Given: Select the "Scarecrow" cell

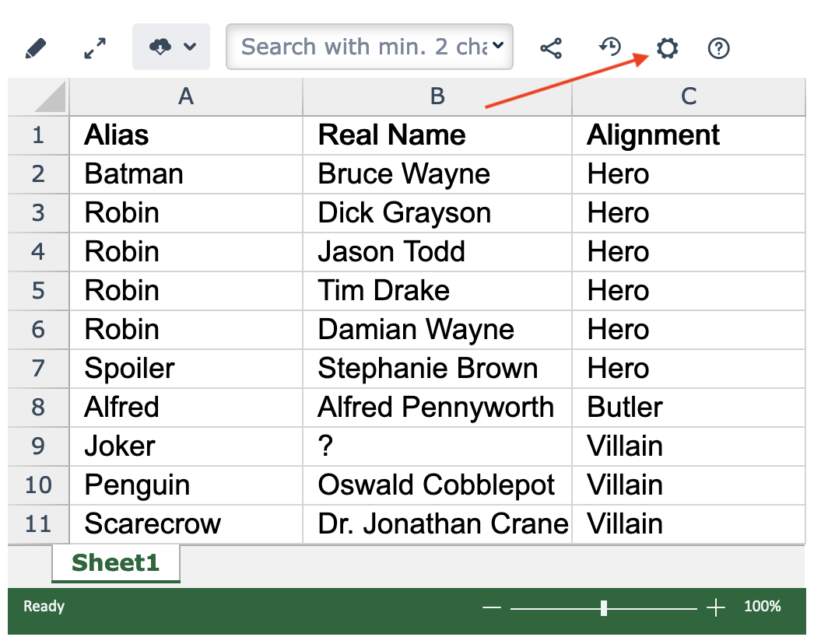Looking at the screenshot, I should (186, 525).
